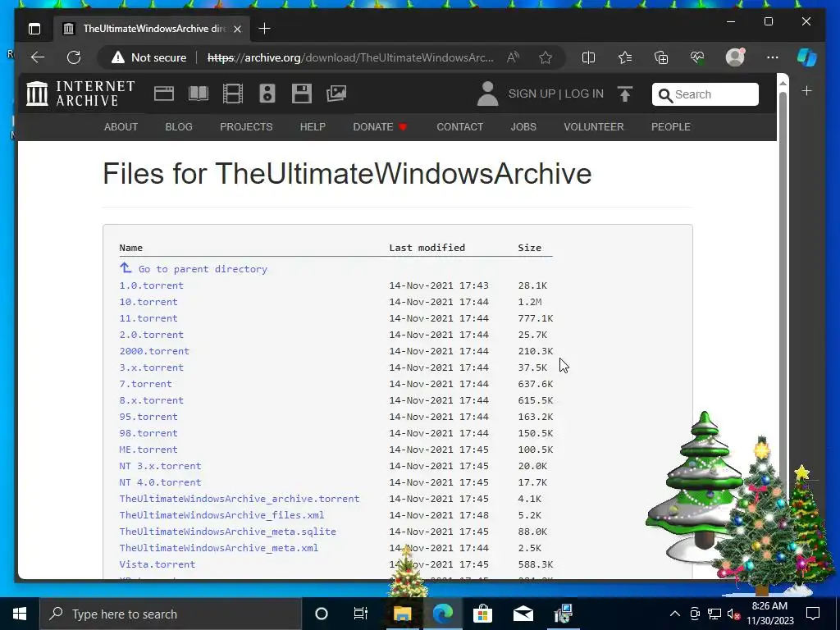This screenshot has height=630, width=840.
Task: Download 95.torrent file
Action: pos(148,417)
